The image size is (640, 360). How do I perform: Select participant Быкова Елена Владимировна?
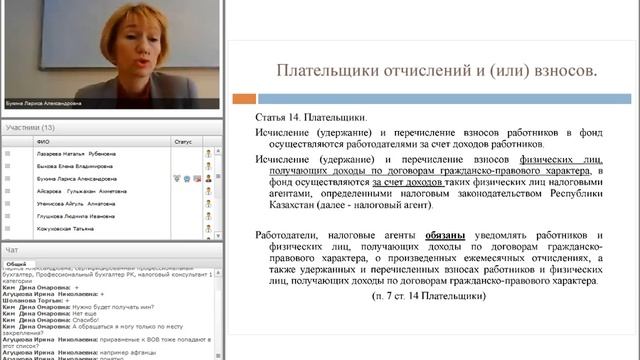point(75,166)
